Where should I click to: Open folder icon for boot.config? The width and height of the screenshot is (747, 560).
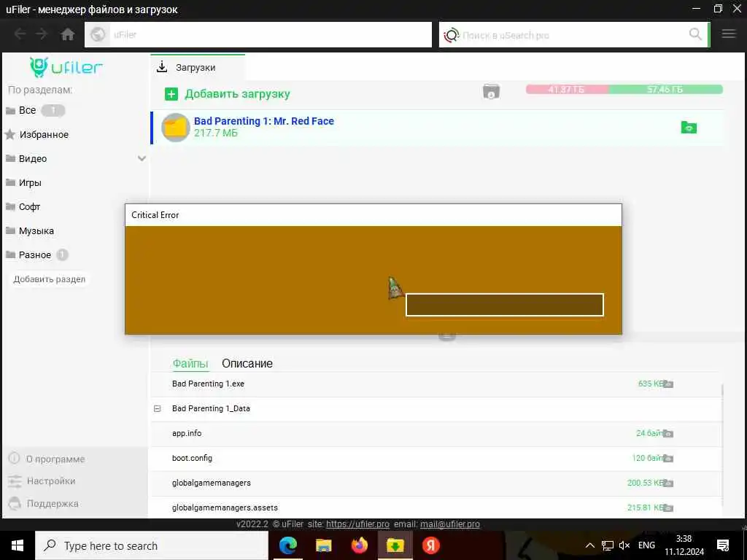(x=668, y=458)
